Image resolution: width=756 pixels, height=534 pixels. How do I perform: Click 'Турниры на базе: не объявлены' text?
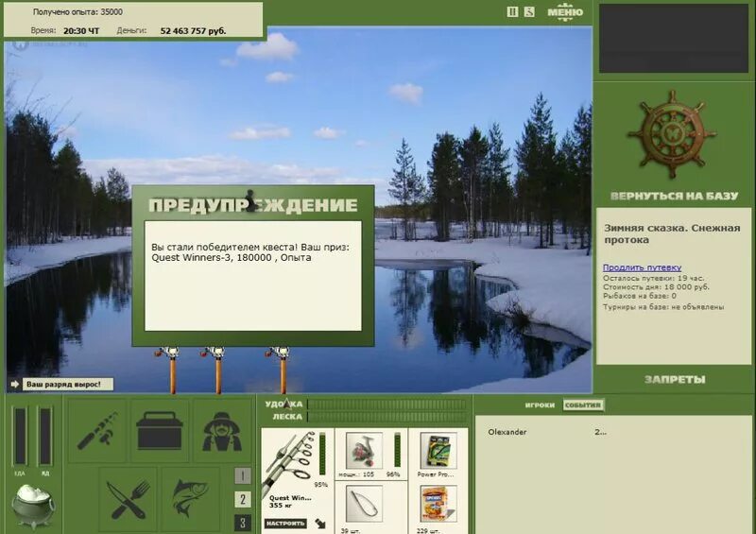(663, 307)
